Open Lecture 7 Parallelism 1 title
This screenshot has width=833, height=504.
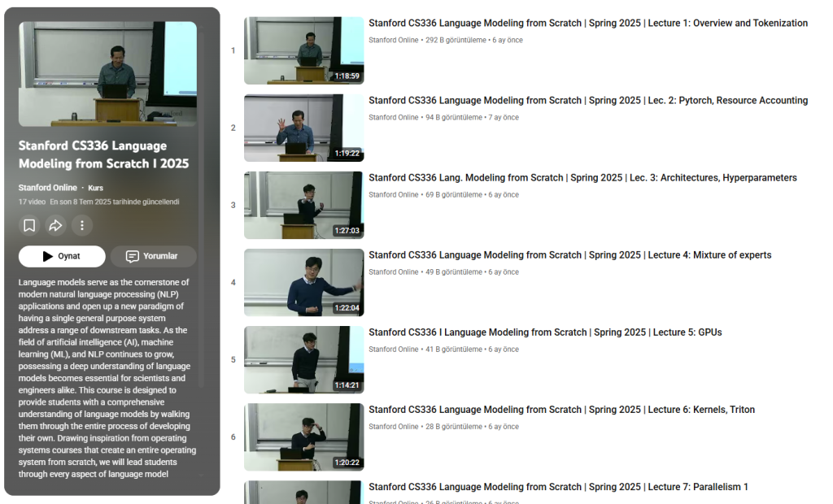point(558,487)
